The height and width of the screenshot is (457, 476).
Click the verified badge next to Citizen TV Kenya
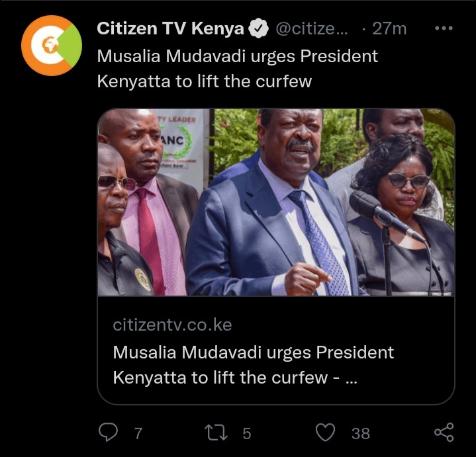pos(258,28)
